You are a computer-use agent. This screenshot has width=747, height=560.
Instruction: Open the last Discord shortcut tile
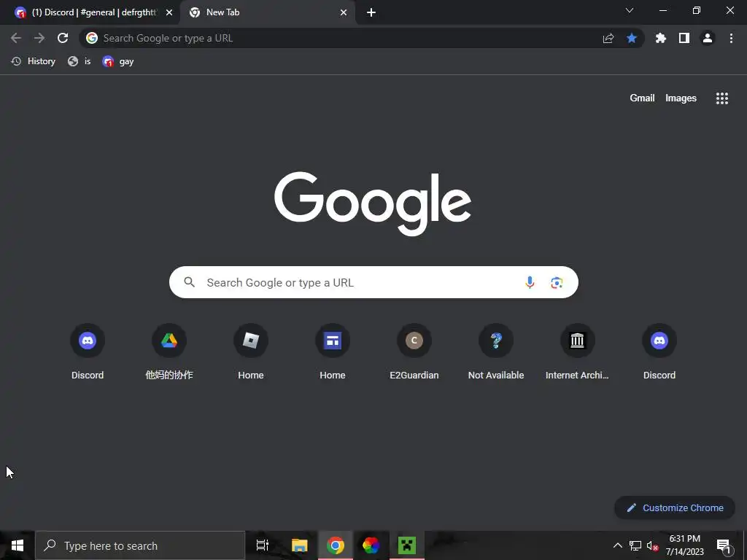click(659, 352)
